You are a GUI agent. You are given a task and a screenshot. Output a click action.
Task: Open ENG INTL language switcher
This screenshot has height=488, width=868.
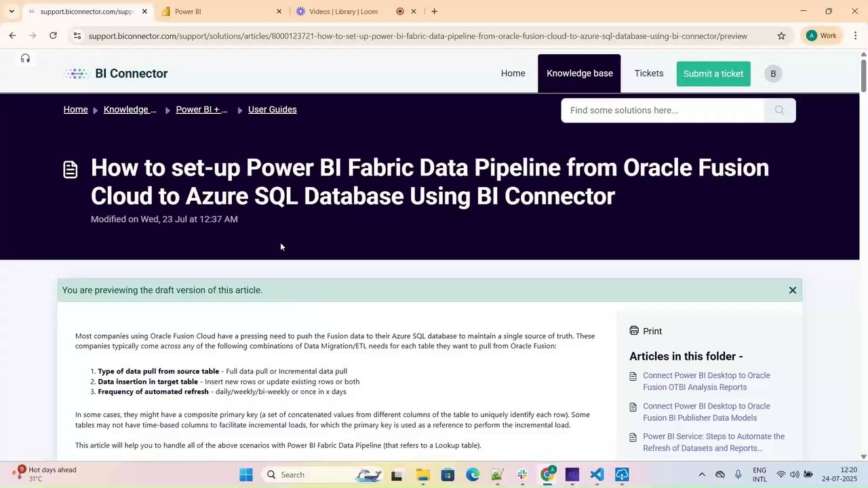[759, 474]
